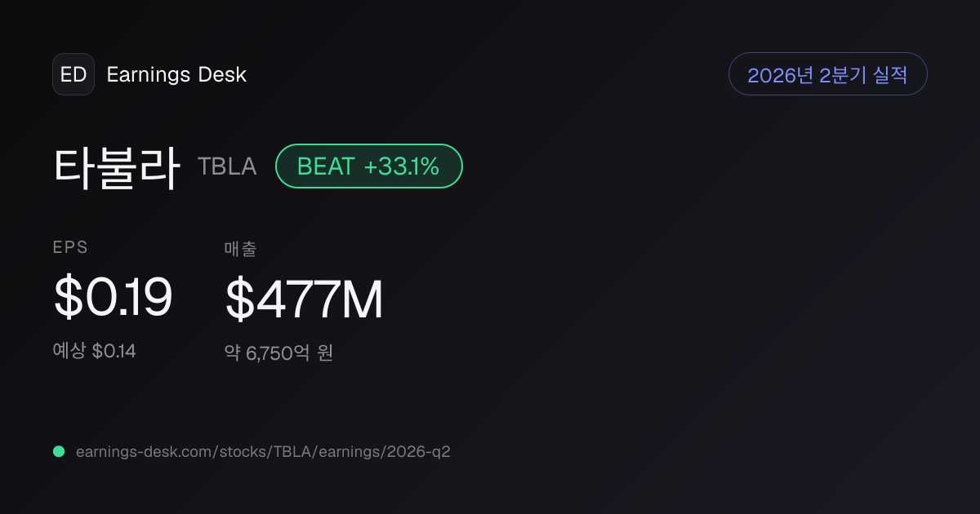Click the $0.19 EPS value

(113, 297)
